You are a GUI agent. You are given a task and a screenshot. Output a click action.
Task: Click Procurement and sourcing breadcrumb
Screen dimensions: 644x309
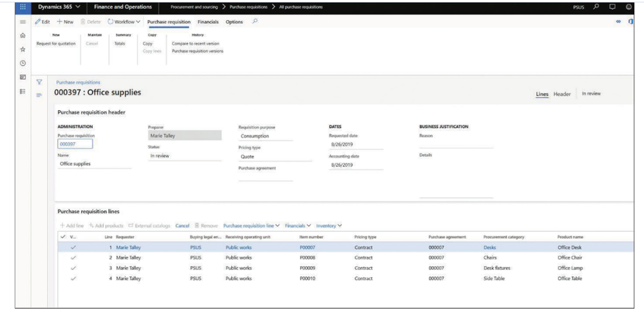(x=194, y=7)
